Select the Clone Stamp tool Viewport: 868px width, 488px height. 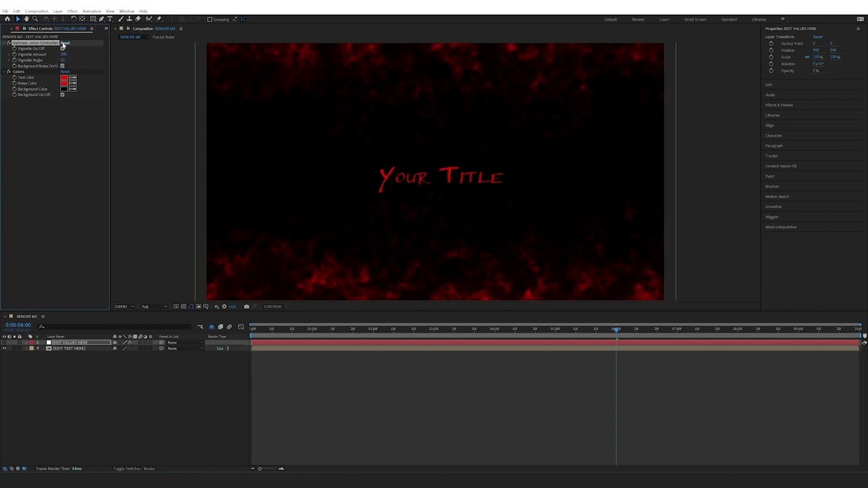[x=130, y=19]
